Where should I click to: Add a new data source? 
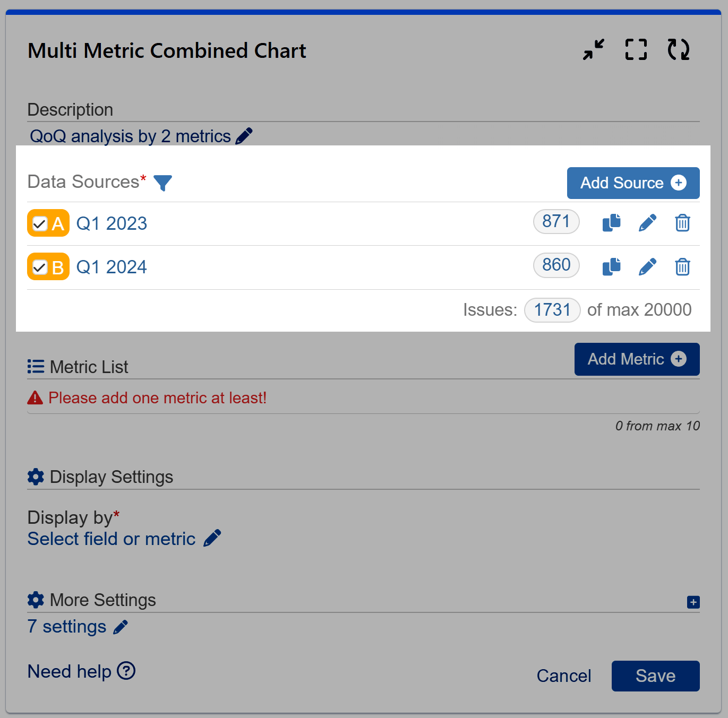tap(633, 183)
